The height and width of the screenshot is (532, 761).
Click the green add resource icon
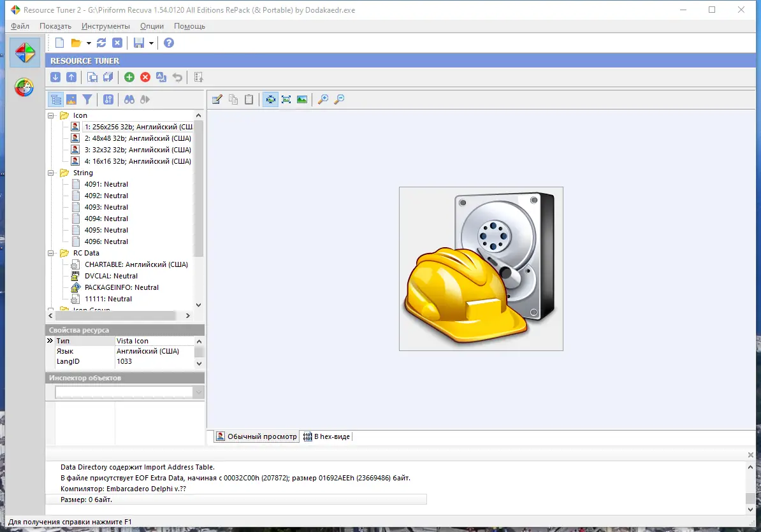pyautogui.click(x=129, y=77)
